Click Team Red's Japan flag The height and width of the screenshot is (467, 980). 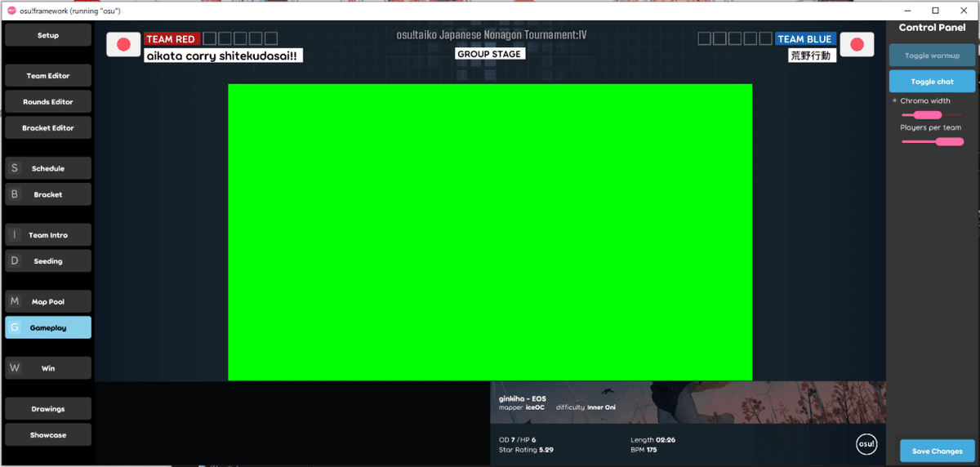point(124,44)
